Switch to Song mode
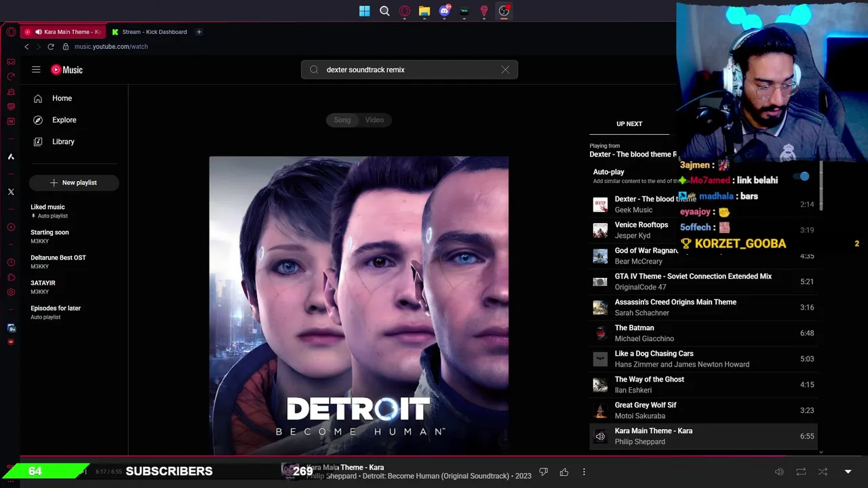 pos(342,120)
